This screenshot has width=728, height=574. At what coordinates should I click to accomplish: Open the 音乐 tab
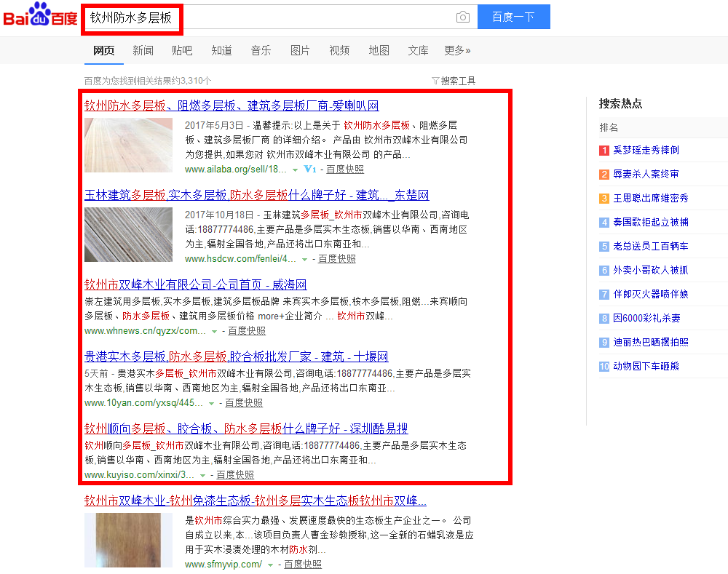point(261,51)
